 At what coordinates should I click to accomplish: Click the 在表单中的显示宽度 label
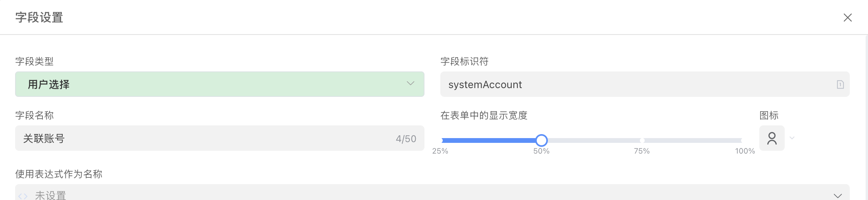click(x=484, y=115)
